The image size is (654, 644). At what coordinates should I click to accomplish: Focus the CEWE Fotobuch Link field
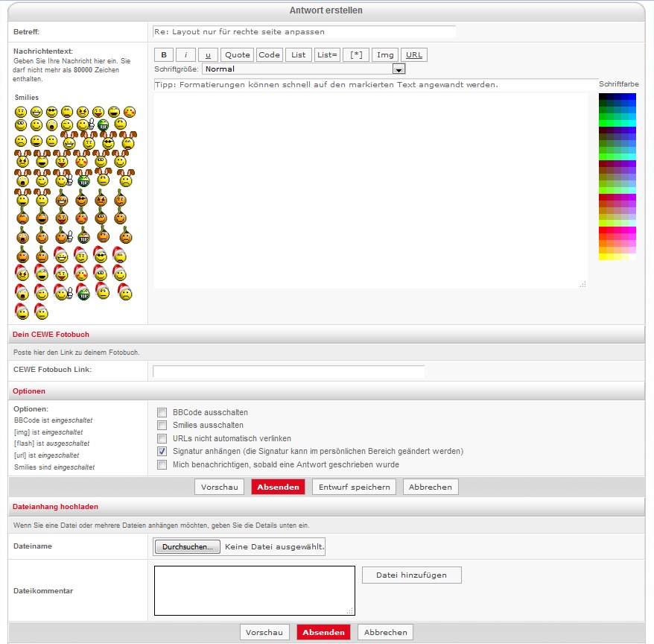pyautogui.click(x=288, y=371)
